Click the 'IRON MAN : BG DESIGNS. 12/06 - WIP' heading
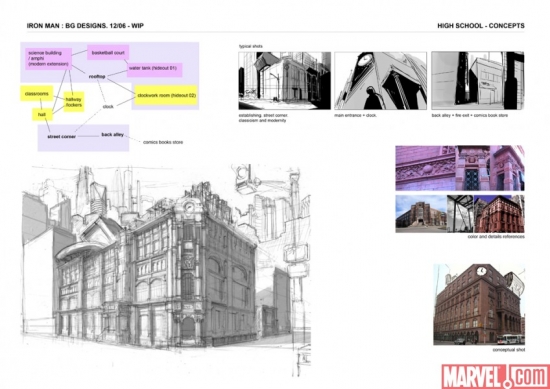 (85, 26)
